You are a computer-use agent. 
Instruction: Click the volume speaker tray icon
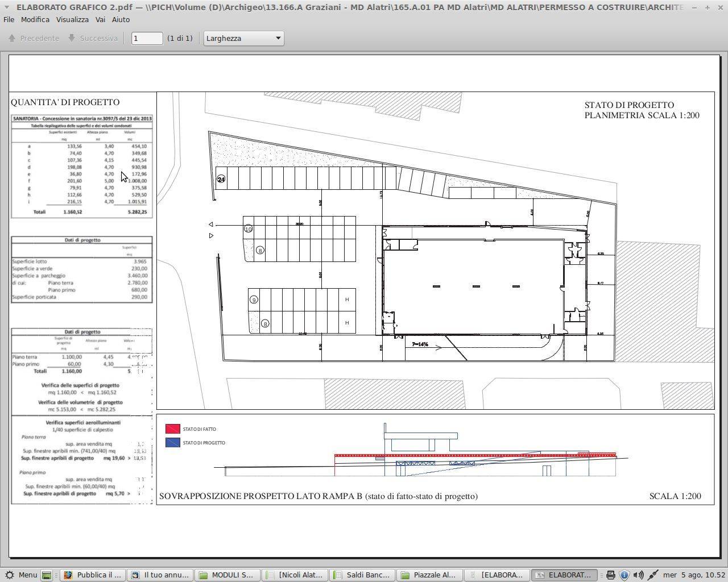[x=638, y=575]
